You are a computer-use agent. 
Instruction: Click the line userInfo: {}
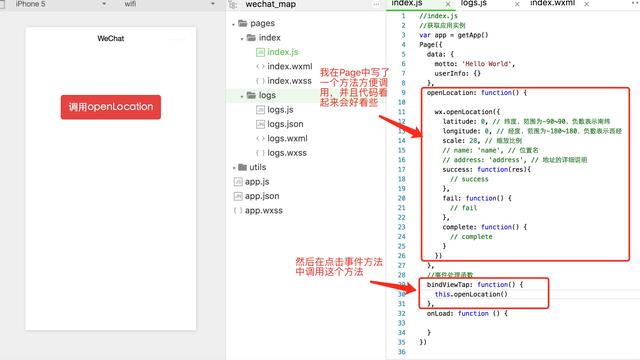point(458,73)
